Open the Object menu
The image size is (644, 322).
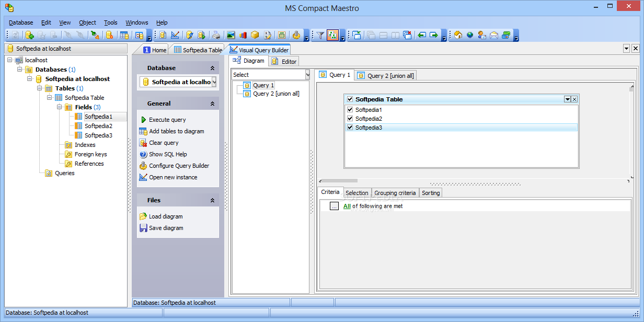pyautogui.click(x=87, y=22)
